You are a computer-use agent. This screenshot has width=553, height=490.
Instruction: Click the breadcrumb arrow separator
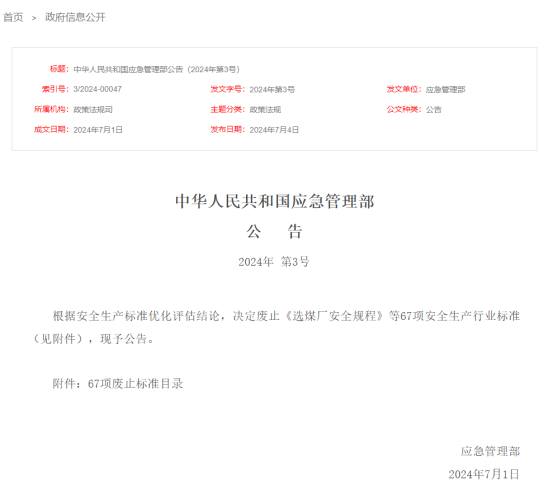click(x=34, y=18)
